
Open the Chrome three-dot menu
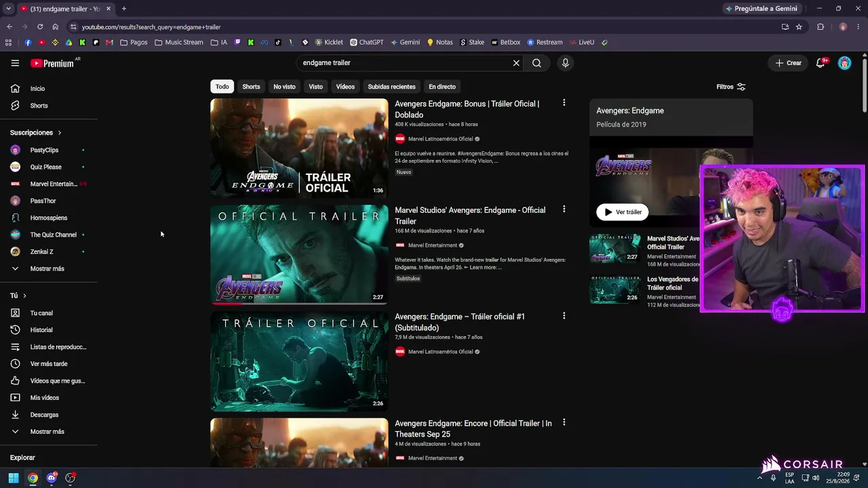coord(859,27)
